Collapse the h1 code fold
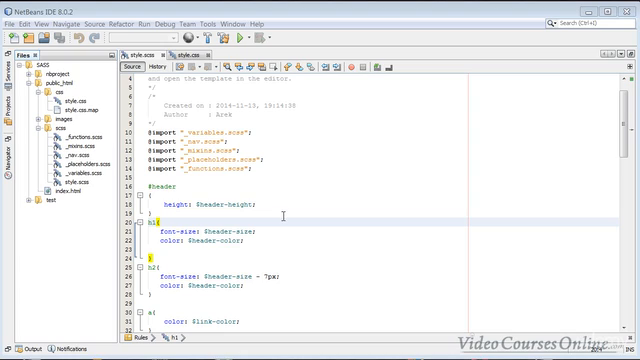The image size is (640, 360). point(140,222)
